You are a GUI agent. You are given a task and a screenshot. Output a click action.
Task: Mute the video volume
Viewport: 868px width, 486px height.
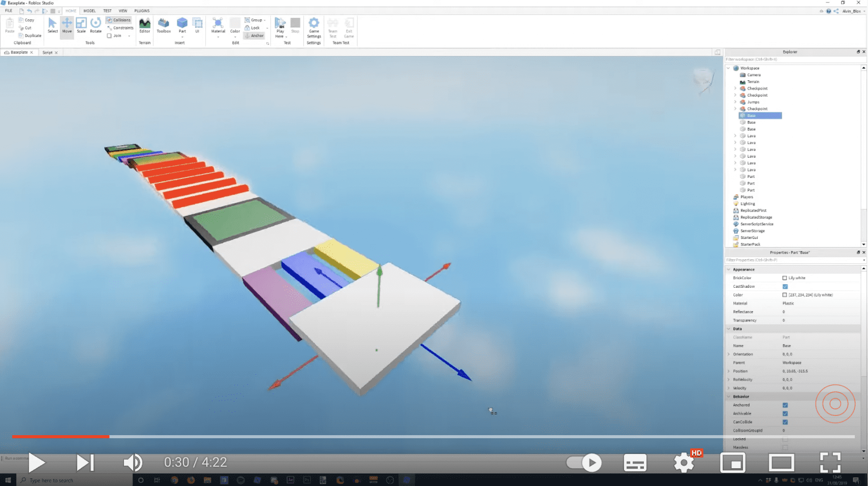tap(133, 463)
